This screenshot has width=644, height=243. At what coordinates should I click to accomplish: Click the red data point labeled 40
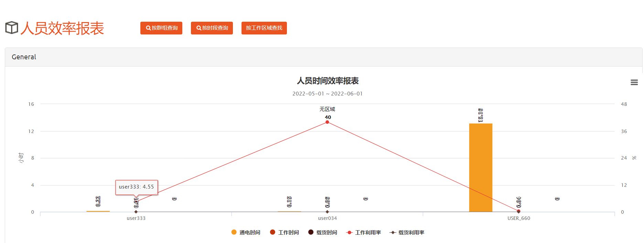pyautogui.click(x=327, y=122)
